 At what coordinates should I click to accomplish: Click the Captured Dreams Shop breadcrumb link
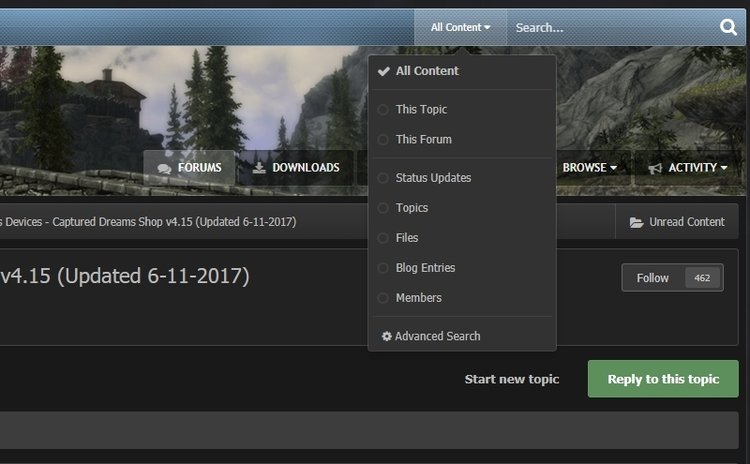(x=148, y=222)
